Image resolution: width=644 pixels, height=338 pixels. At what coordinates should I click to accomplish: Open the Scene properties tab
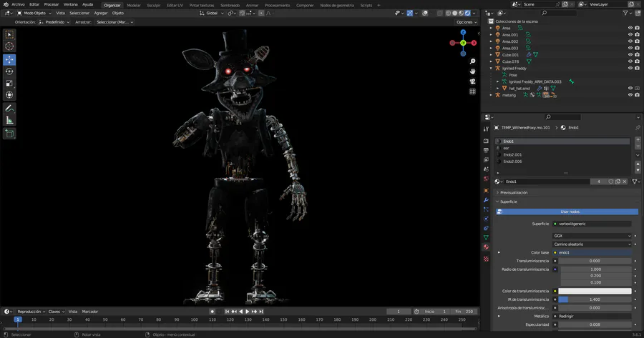coord(486,169)
